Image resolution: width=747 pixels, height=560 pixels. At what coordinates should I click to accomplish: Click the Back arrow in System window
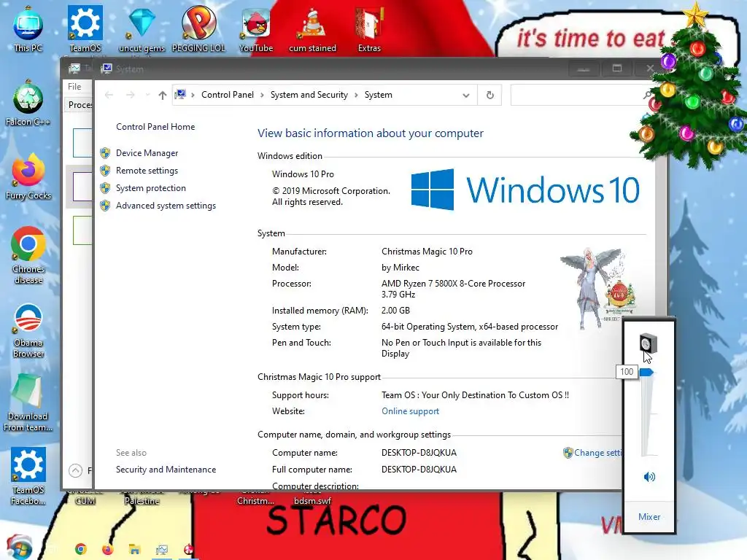(109, 96)
